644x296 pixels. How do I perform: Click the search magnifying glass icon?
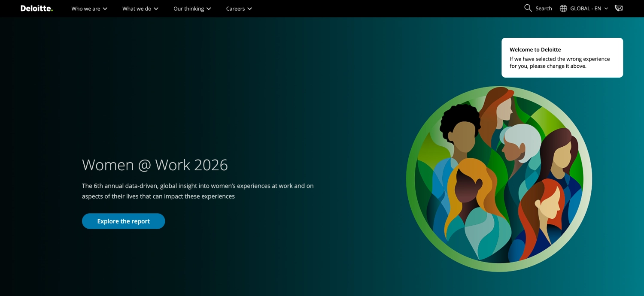pyautogui.click(x=528, y=8)
